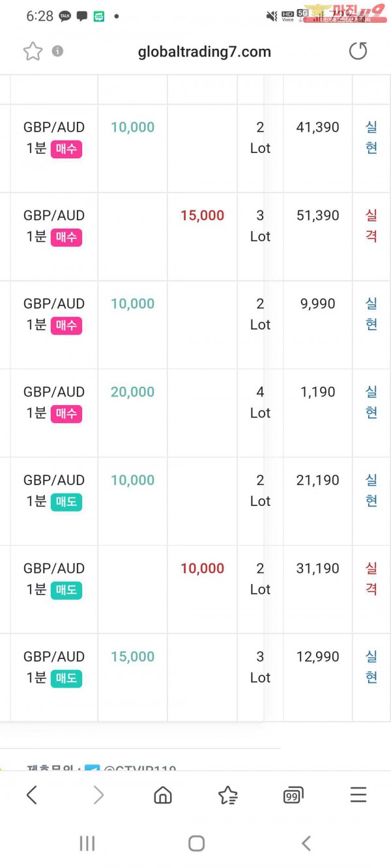Tap the Android recent apps button
Viewport: 391px width, 868px height.
click(x=87, y=843)
